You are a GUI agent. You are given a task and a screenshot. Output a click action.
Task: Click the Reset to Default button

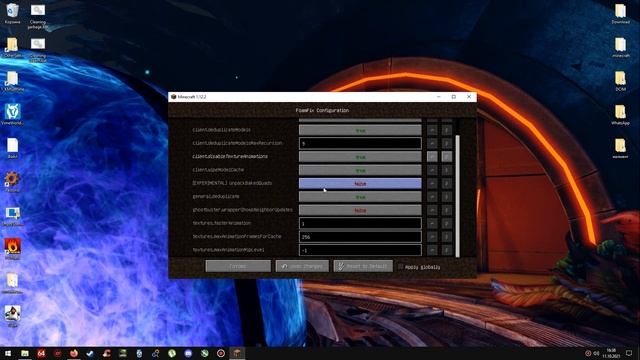tap(363, 266)
